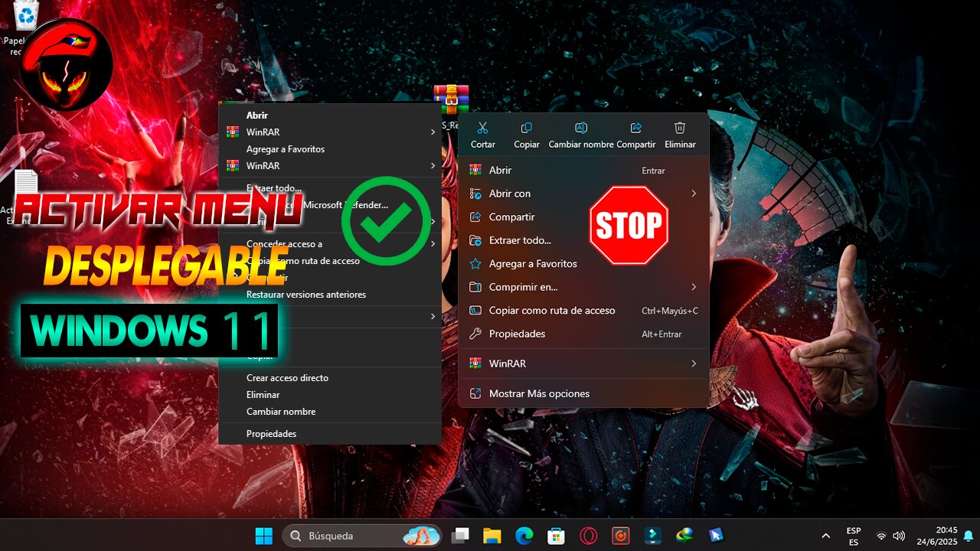Open the Filmora icon on the taskbar
The image size is (980, 551).
pos(652,536)
